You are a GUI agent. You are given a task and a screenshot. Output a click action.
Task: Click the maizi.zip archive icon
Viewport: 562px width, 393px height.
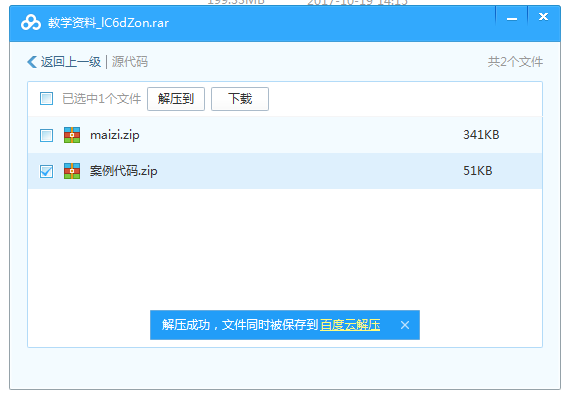[x=72, y=135]
